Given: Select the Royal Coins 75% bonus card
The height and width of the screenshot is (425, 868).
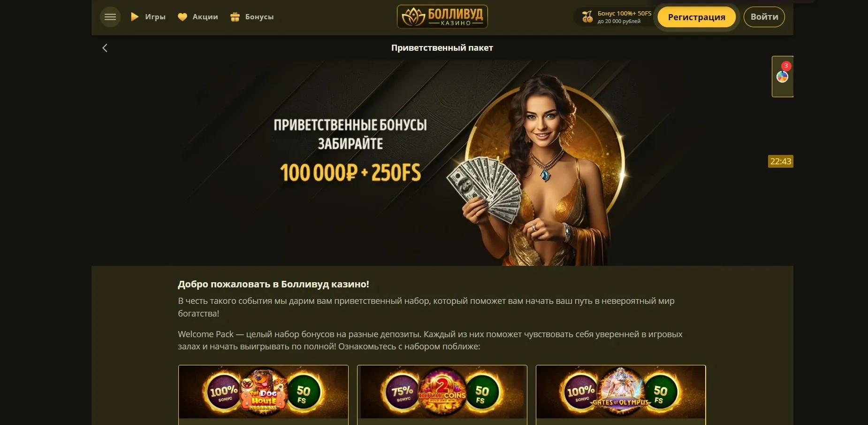Looking at the screenshot, I should coord(442,395).
